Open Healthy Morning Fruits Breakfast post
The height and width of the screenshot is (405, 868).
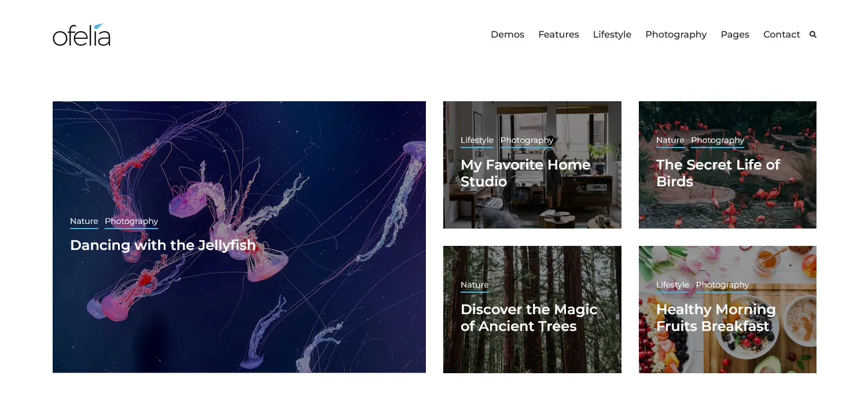click(716, 318)
